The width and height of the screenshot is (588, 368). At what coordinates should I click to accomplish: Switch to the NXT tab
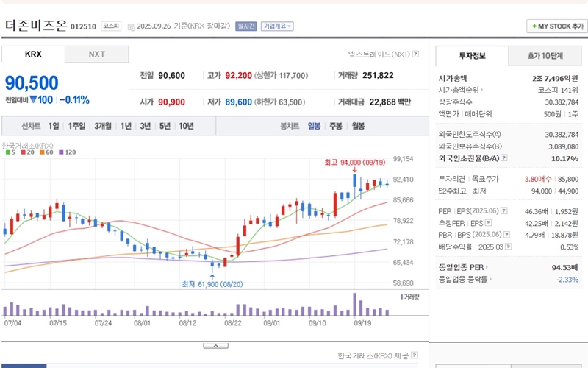(x=97, y=54)
